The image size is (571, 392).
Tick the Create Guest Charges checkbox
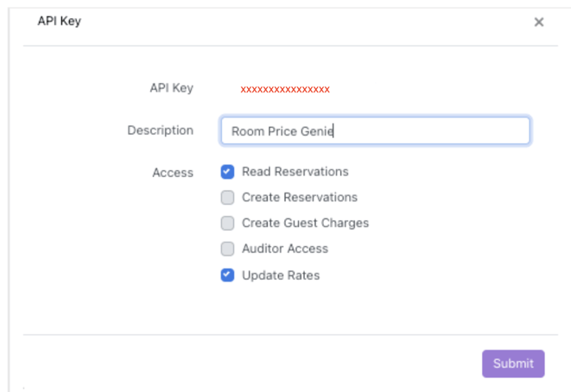tap(228, 223)
